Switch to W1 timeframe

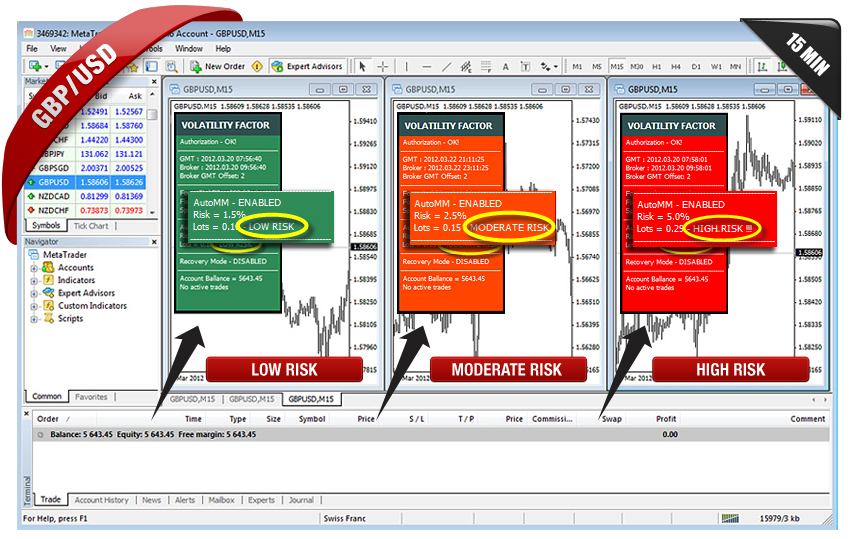[716, 66]
